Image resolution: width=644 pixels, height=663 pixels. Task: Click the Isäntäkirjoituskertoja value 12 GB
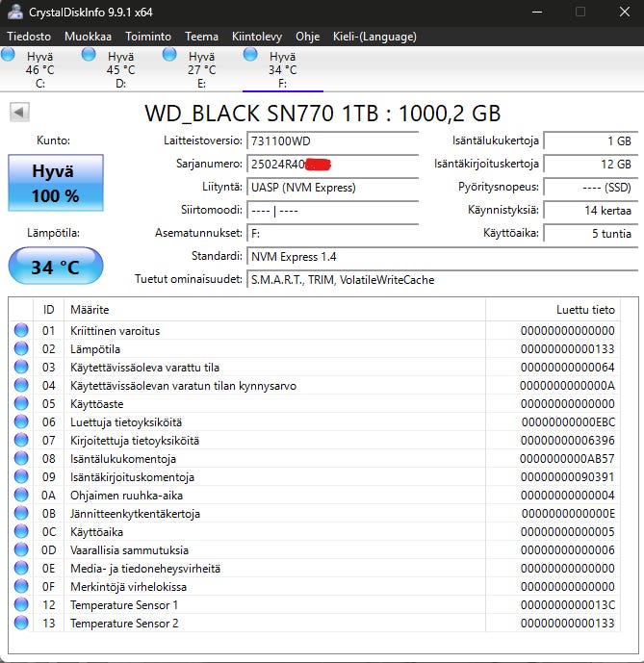click(591, 164)
